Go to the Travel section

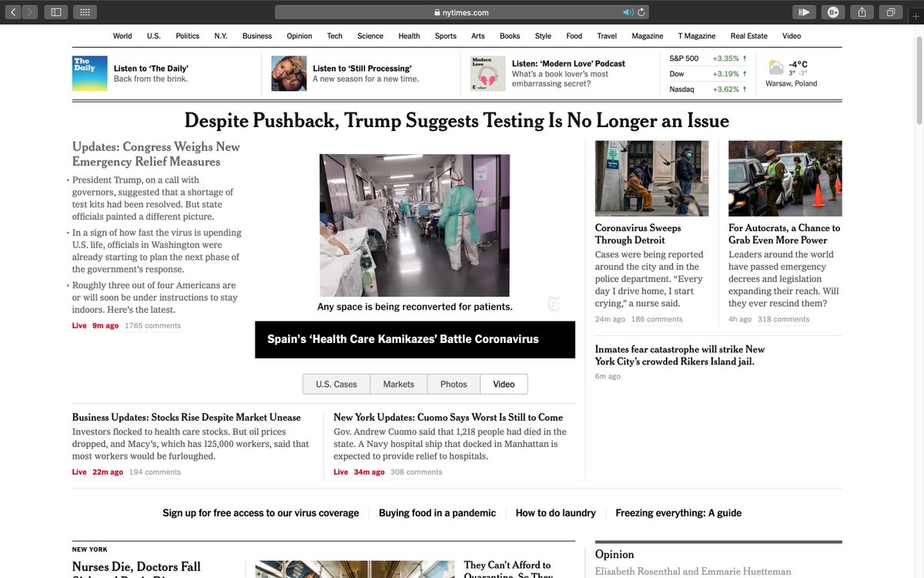(607, 35)
